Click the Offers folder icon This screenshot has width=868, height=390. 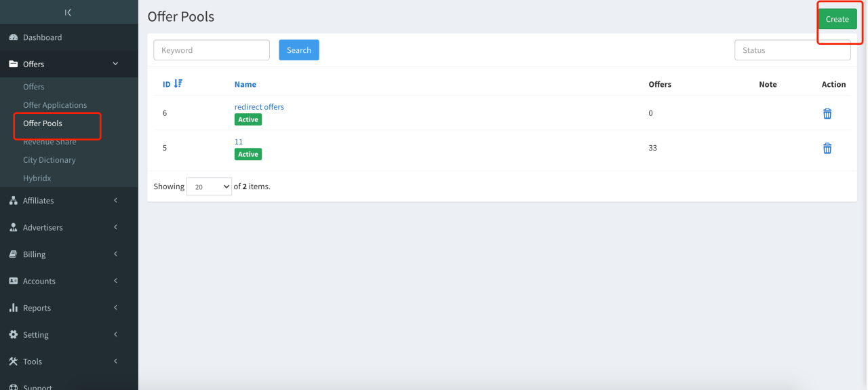(13, 64)
